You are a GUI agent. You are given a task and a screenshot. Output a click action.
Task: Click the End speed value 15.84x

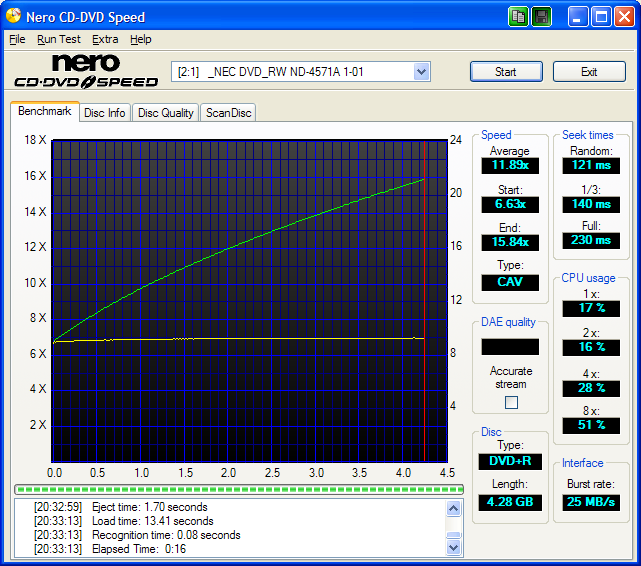[510, 242]
